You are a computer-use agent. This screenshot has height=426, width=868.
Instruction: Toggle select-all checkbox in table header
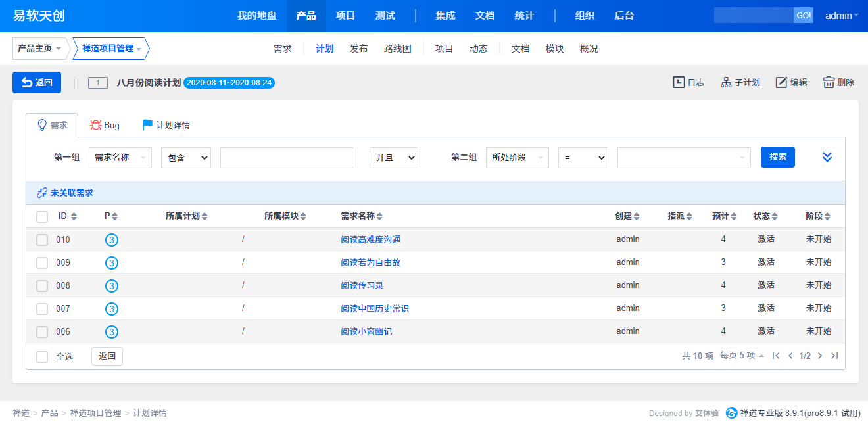coord(42,216)
